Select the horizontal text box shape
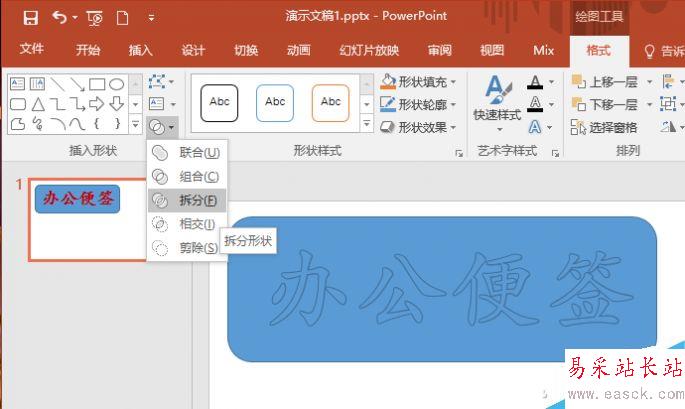Viewport: 685px width, 409px height. 17,84
